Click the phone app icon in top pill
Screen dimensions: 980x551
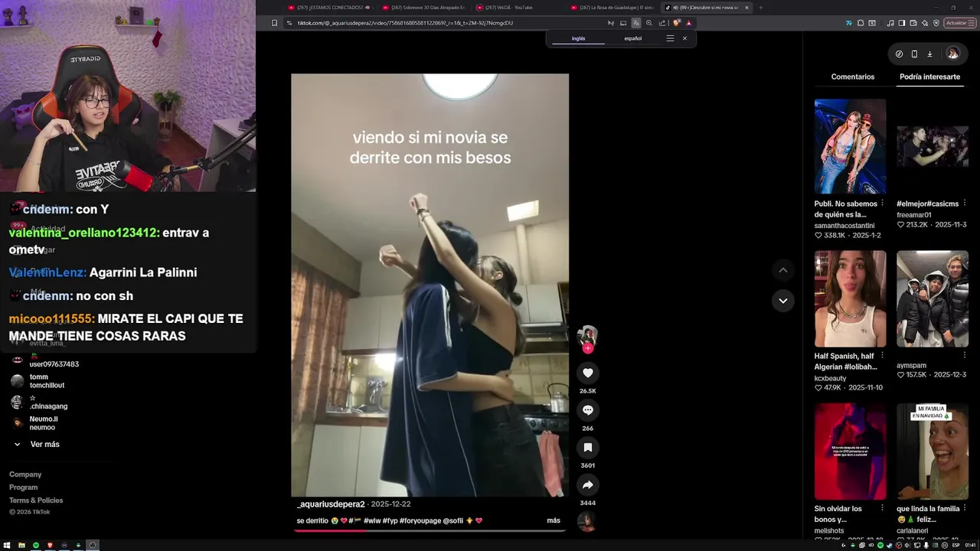click(914, 54)
